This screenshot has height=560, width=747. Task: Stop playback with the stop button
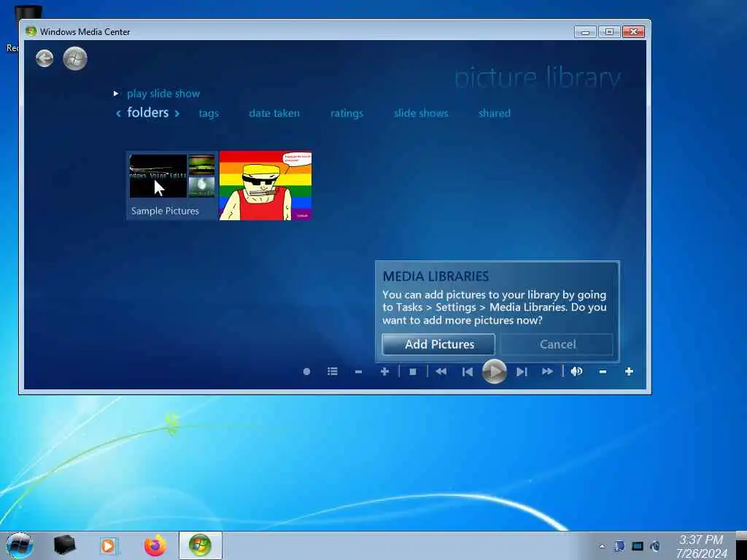(413, 371)
